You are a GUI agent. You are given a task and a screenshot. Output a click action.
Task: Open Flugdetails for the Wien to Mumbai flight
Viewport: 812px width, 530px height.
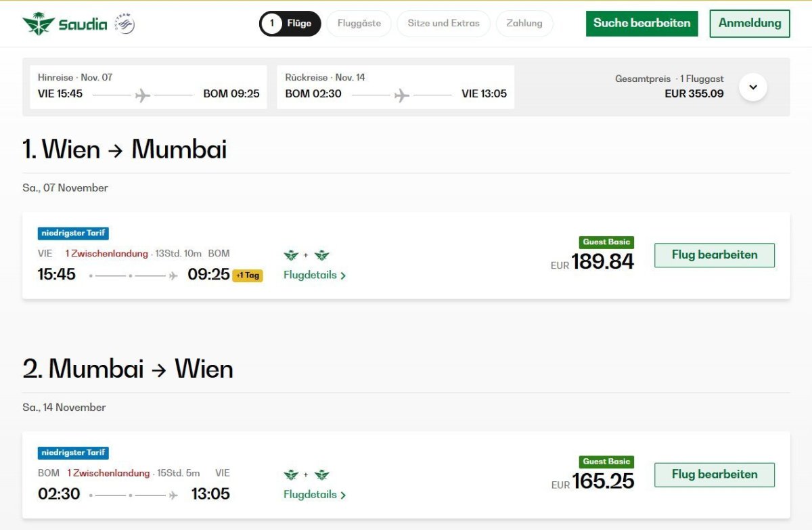315,275
